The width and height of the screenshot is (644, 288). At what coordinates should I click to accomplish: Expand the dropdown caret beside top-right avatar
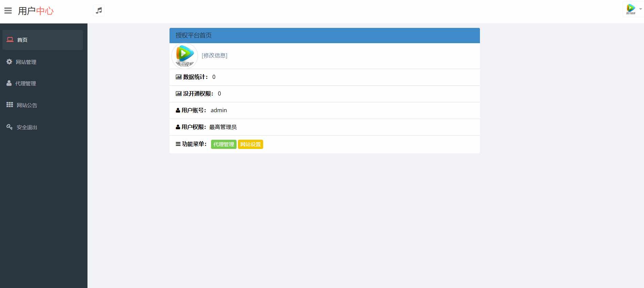coord(640,9)
